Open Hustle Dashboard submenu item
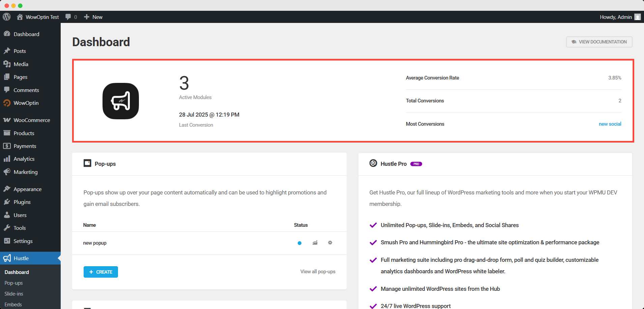This screenshot has width=644, height=309. (17, 272)
